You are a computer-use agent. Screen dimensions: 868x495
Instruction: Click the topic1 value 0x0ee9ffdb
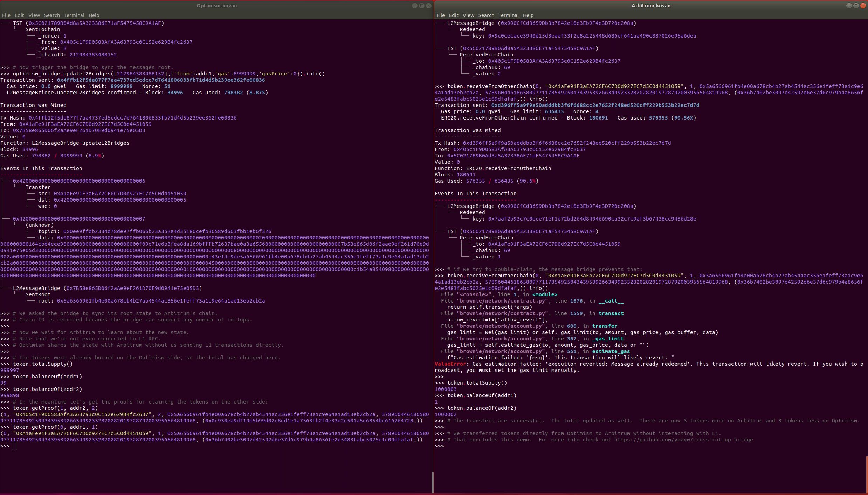tap(167, 231)
